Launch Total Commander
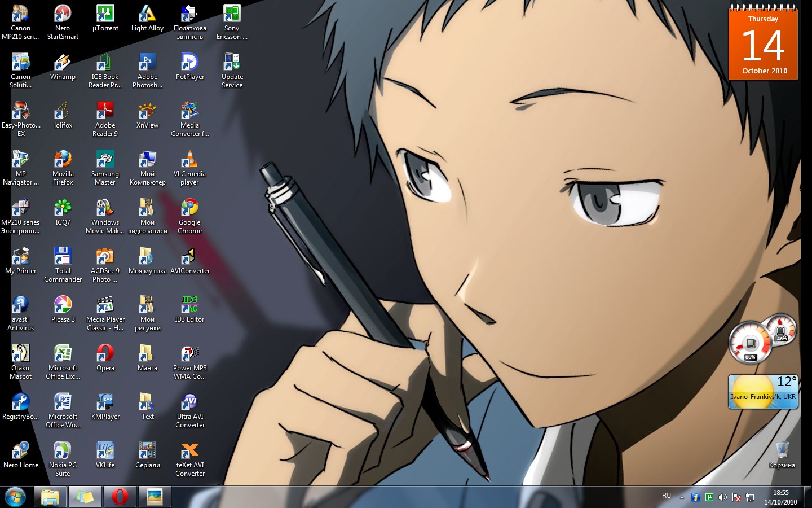This screenshot has width=812, height=508. click(63, 265)
